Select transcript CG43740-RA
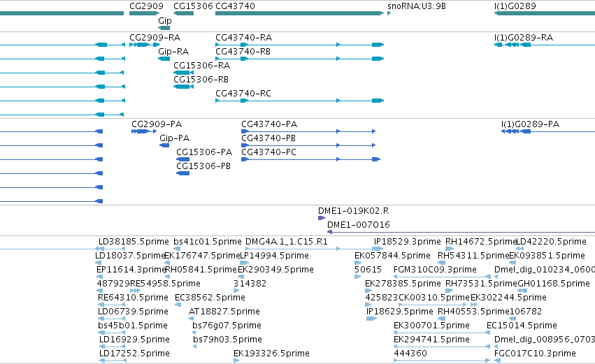The width and height of the screenshot is (595, 364). tap(243, 38)
